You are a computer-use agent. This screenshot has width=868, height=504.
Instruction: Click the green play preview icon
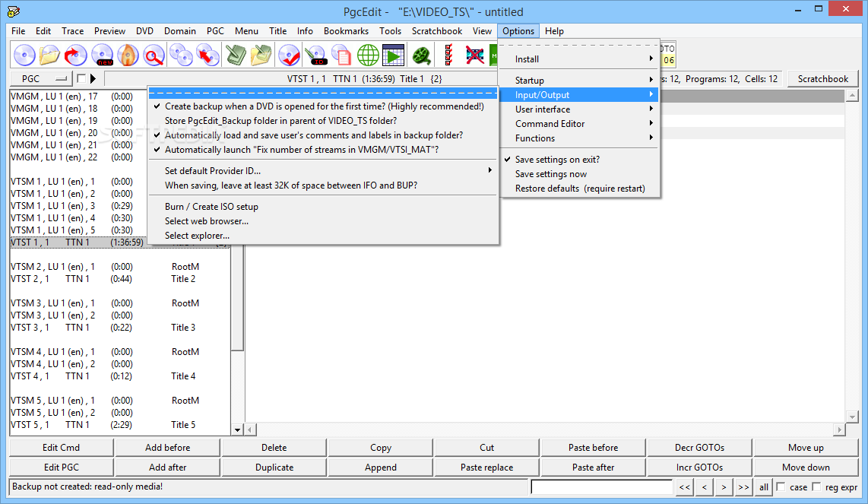coord(394,55)
